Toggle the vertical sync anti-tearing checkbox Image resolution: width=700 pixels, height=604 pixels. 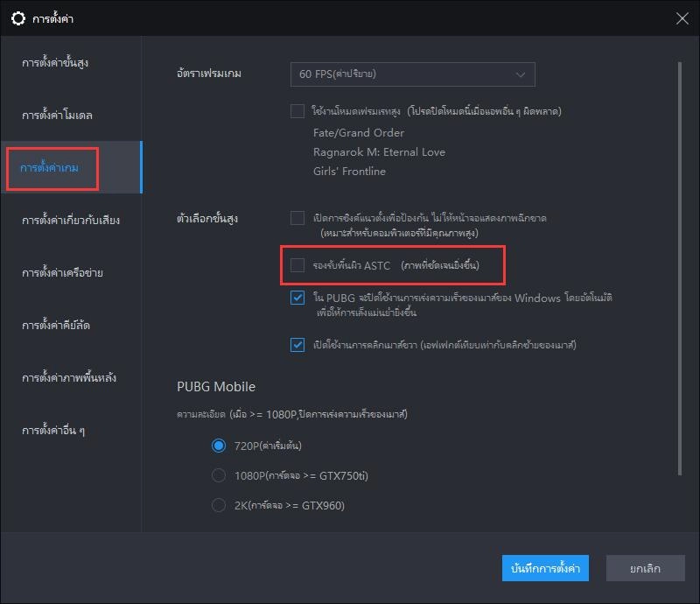click(x=297, y=217)
